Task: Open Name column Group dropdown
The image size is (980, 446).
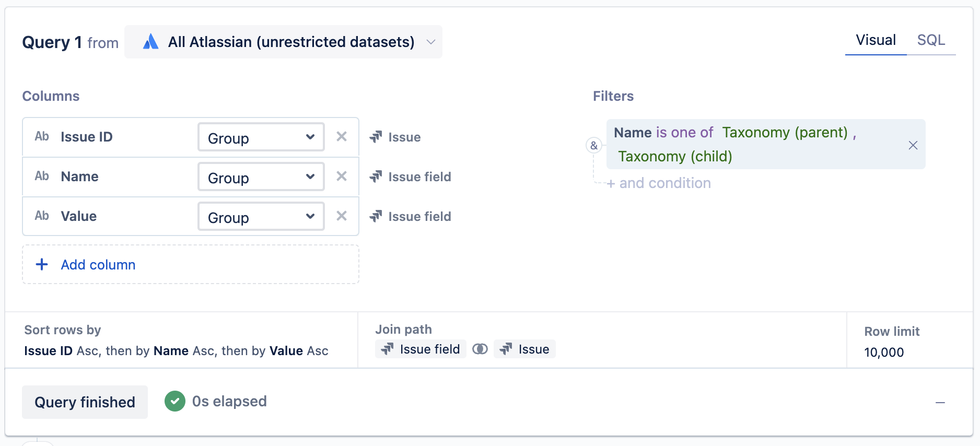Action: coord(261,177)
